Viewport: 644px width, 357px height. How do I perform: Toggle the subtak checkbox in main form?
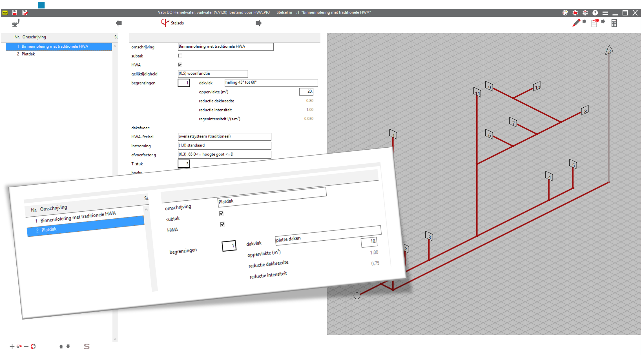(180, 56)
